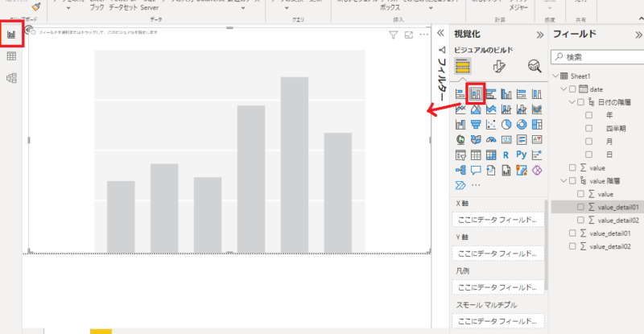Image resolution: width=644 pixels, height=334 pixels.
Task: Choose the stacked column chart visual
Action: click(x=476, y=94)
